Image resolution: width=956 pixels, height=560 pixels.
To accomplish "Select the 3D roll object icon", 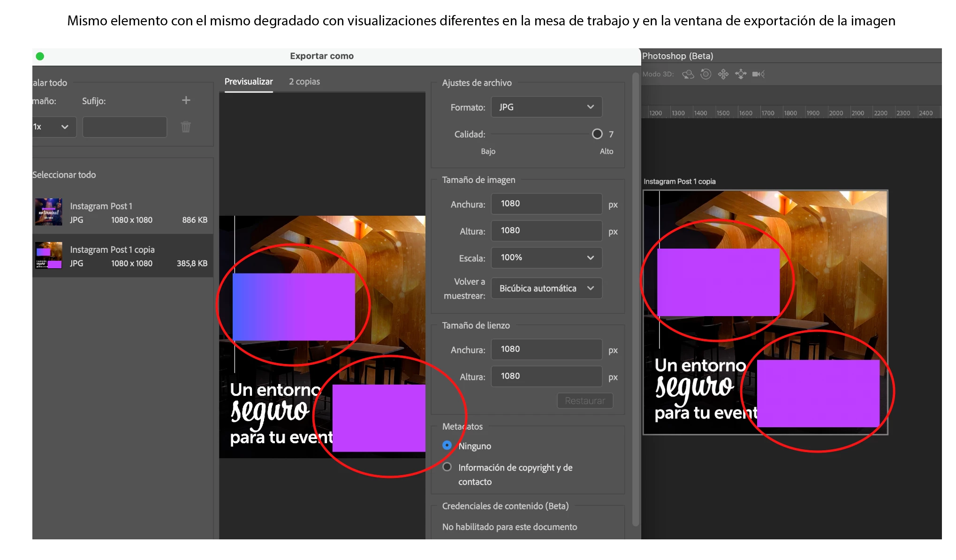I will tap(706, 74).
